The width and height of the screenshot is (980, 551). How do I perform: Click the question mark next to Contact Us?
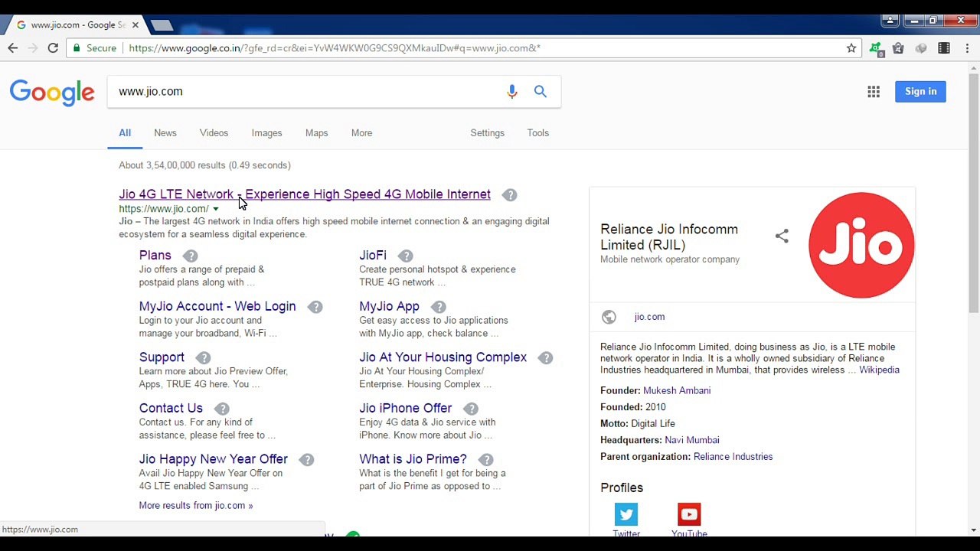click(222, 409)
